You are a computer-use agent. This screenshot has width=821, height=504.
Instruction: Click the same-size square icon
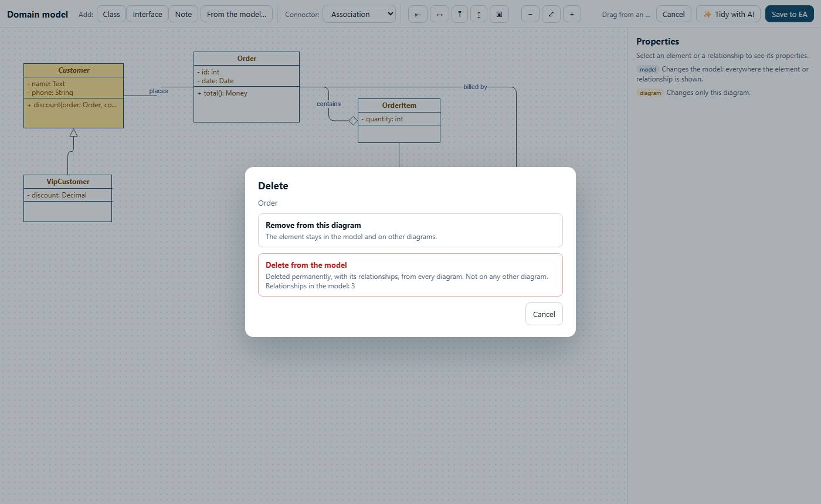point(499,14)
